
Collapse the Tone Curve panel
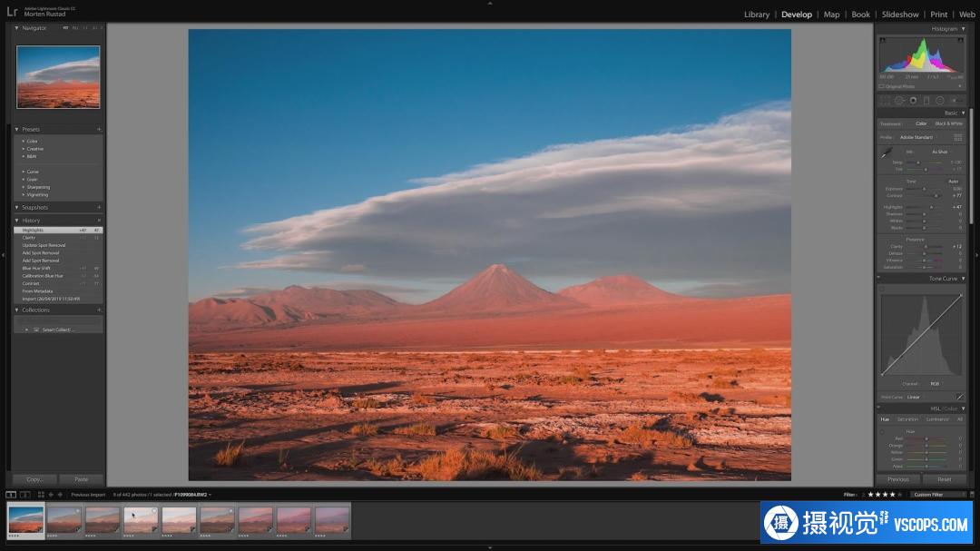pos(963,279)
